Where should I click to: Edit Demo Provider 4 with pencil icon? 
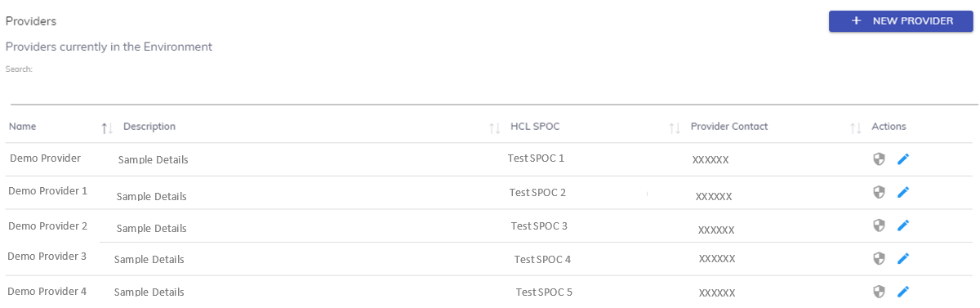[x=902, y=291]
